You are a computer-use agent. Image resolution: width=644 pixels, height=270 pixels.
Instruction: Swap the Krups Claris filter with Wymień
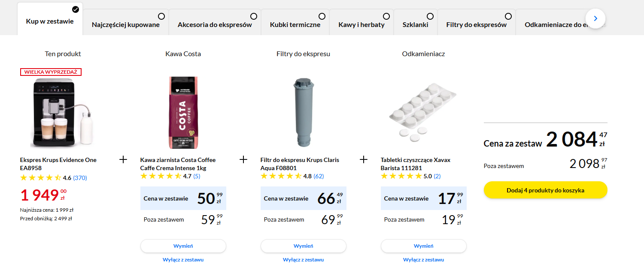coord(304,246)
